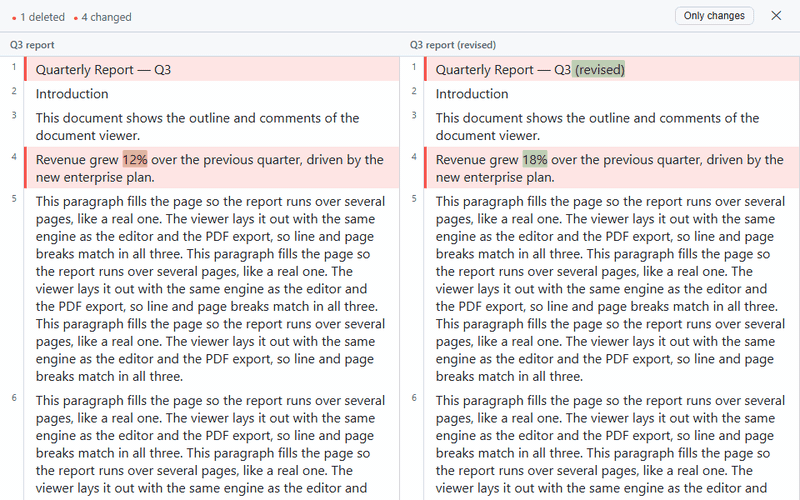
Task: Click line number 4 in the left gutter
Action: (14, 157)
